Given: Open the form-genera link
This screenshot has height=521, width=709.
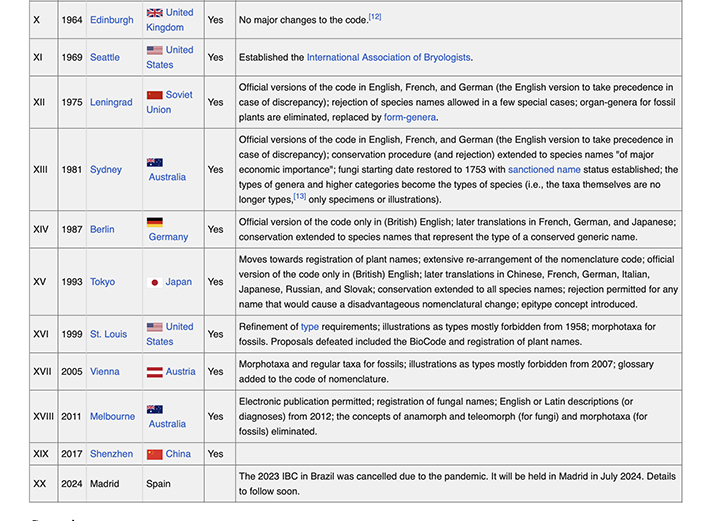Looking at the screenshot, I should pyautogui.click(x=410, y=117).
